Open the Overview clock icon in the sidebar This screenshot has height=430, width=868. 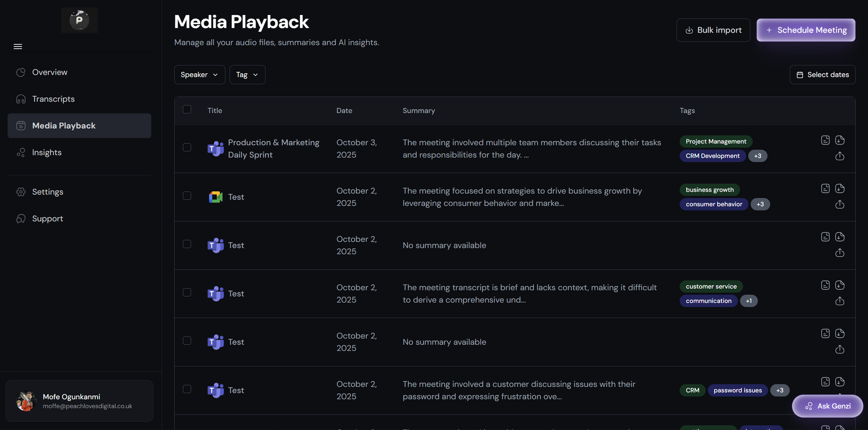pyautogui.click(x=21, y=72)
